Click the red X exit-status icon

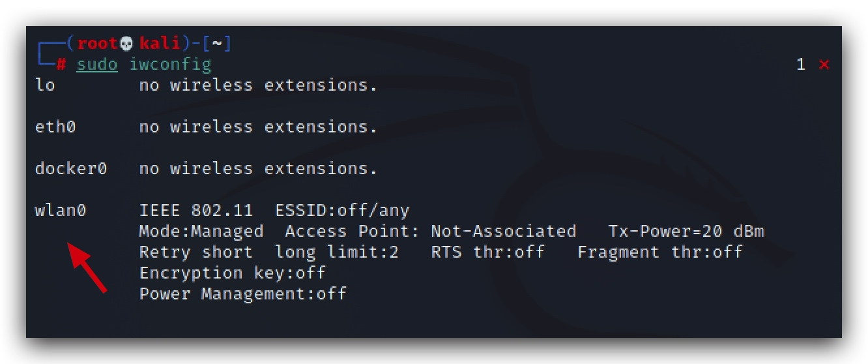(824, 65)
